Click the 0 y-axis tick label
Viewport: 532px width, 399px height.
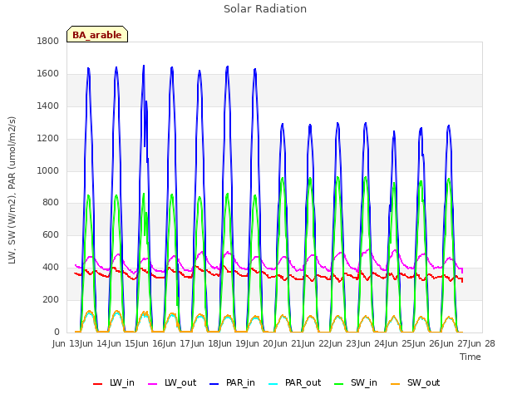(x=57, y=332)
